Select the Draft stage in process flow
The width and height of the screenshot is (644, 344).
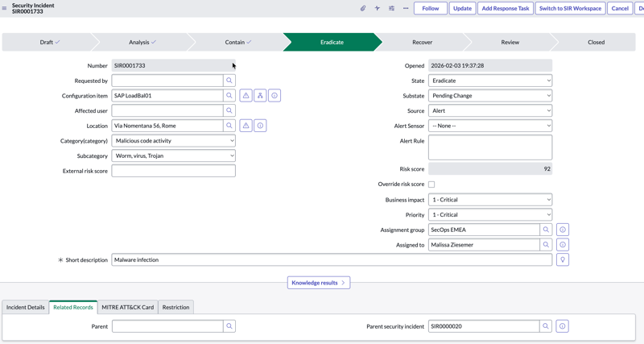pos(50,43)
